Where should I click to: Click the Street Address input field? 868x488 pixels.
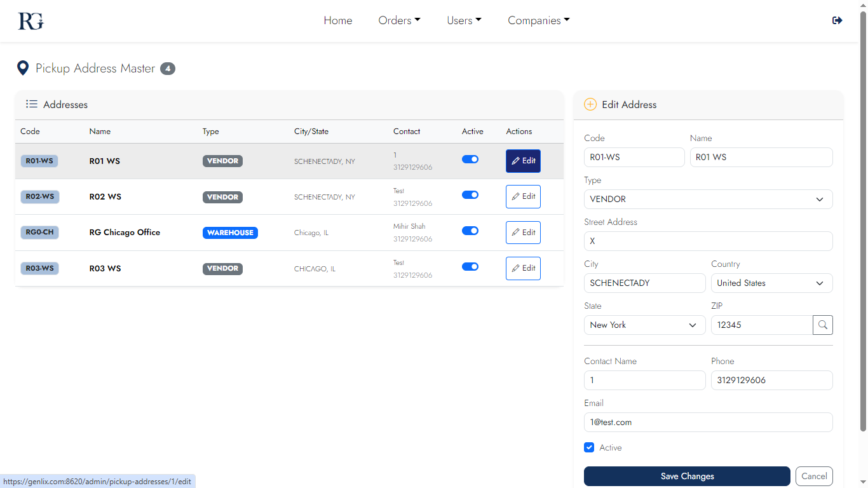pyautogui.click(x=708, y=241)
